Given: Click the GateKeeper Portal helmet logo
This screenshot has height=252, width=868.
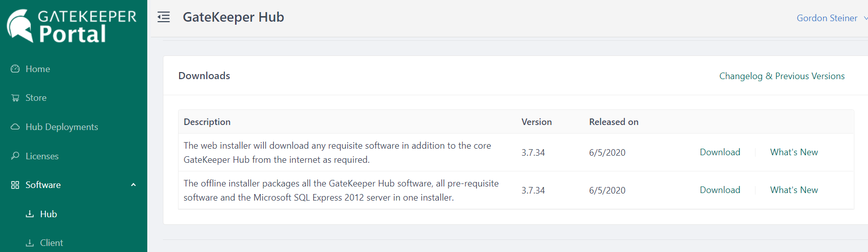Looking at the screenshot, I should tap(20, 25).
